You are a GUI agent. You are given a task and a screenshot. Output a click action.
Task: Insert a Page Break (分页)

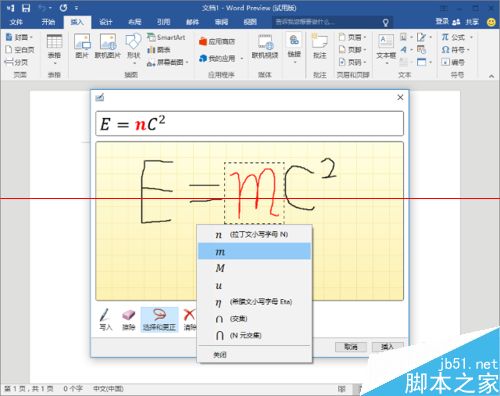(x=16, y=62)
